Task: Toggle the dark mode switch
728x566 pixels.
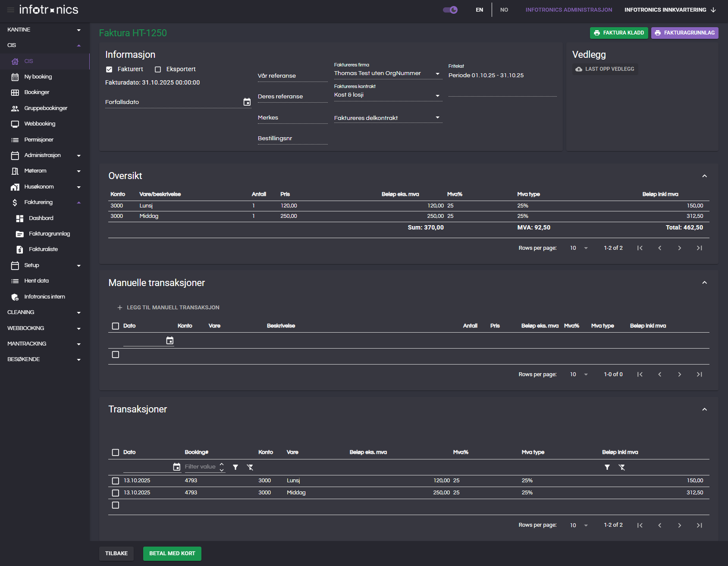Action: 450,10
